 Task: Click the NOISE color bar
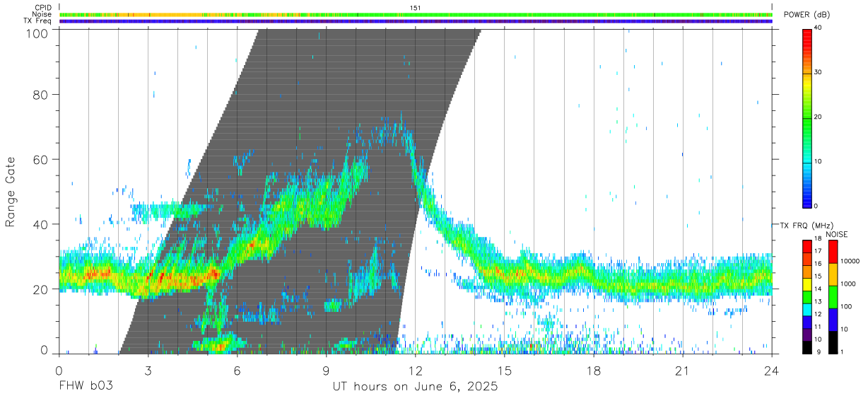[833, 296]
